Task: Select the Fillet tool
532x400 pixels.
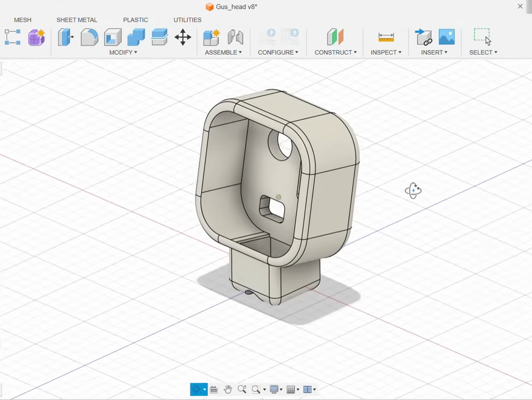Action: (x=89, y=37)
